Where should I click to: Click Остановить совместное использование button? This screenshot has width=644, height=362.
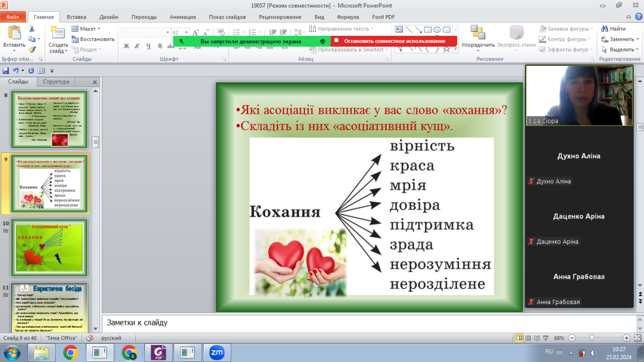[x=394, y=41]
